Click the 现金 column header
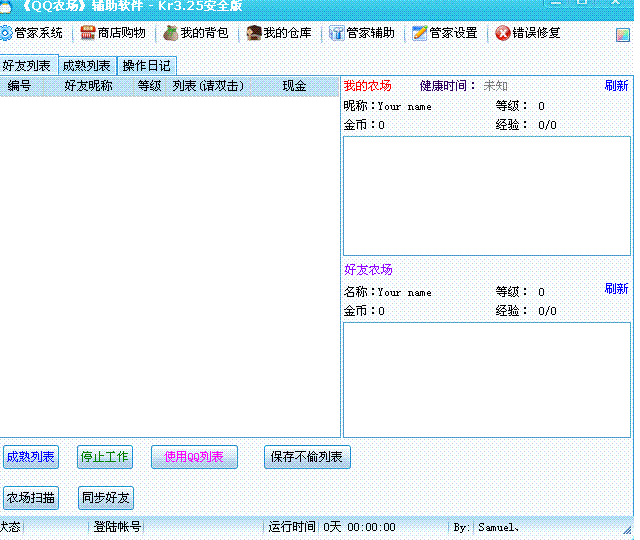 pyautogui.click(x=294, y=86)
